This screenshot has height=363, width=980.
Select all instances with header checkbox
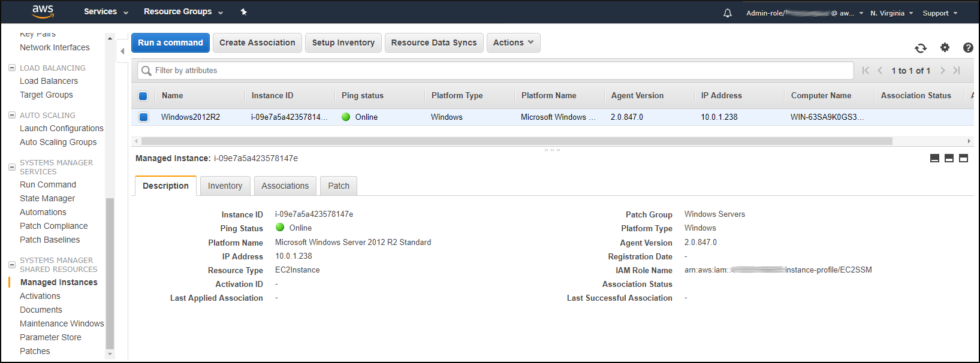pyautogui.click(x=143, y=96)
